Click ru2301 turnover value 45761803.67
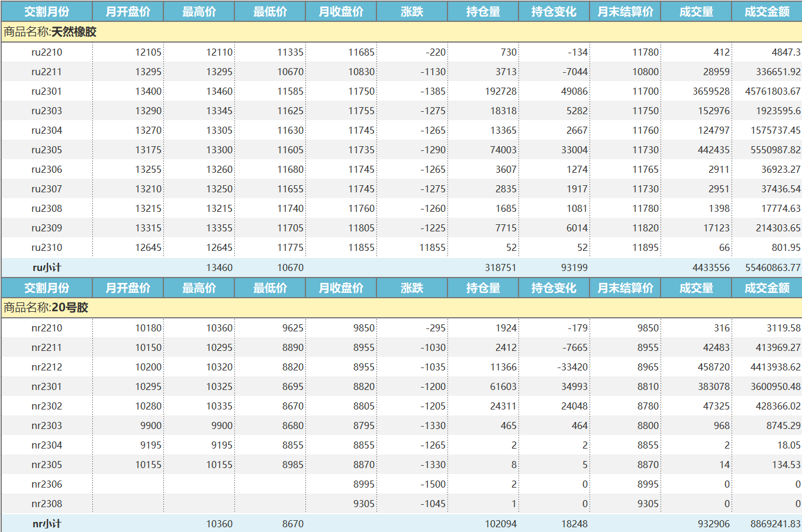802x532 pixels. [x=772, y=91]
